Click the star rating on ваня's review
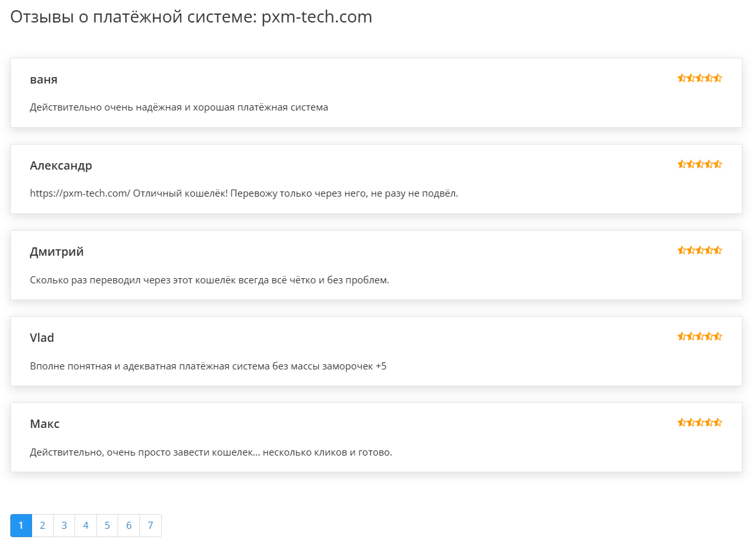The width and height of the screenshot is (756, 550). (699, 78)
